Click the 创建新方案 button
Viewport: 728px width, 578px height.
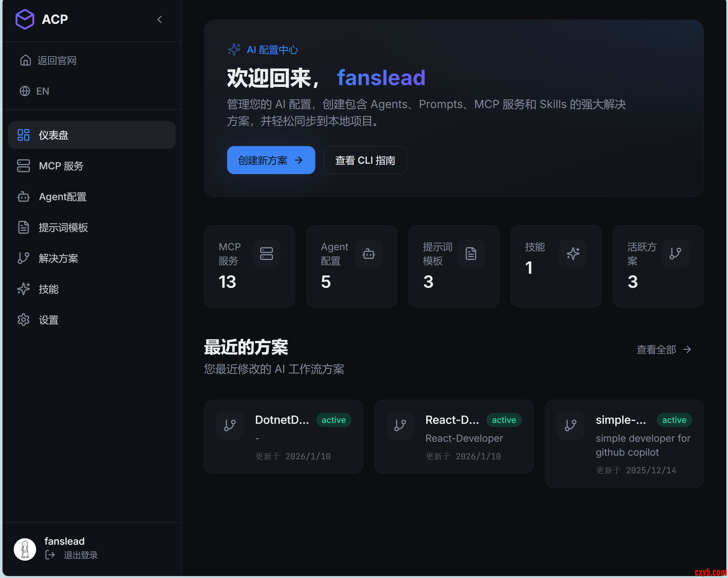[271, 160]
